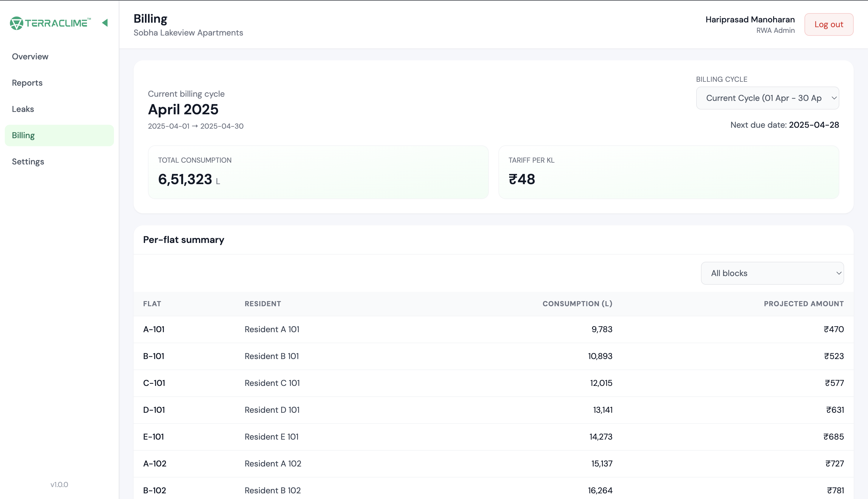Click Sobha Lakeview Apartments subtitle
Screen dimensions: 868x499
(x=188, y=33)
